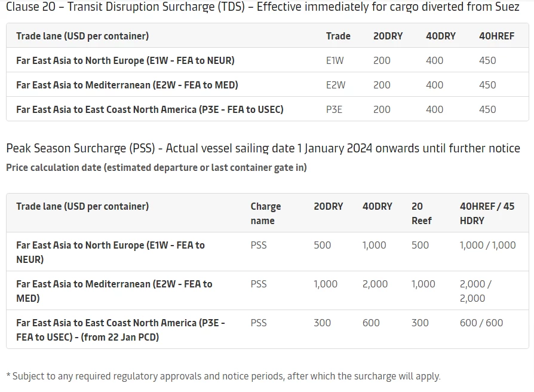The height and width of the screenshot is (392, 534).
Task: Click the P3E trade code in TDS table
Action: tap(334, 109)
